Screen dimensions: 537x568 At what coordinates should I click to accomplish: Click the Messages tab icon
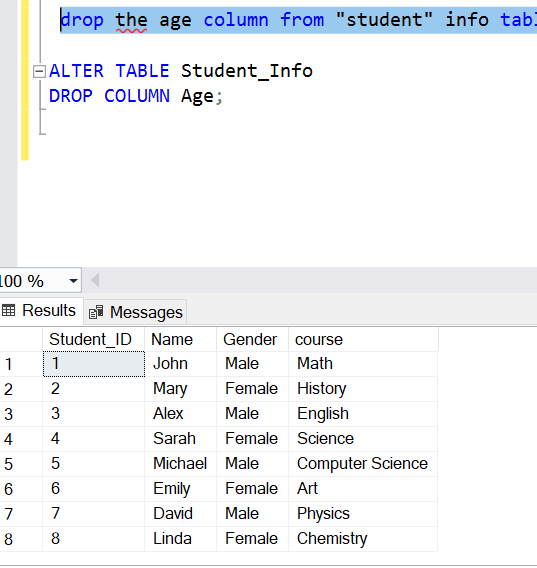click(96, 312)
